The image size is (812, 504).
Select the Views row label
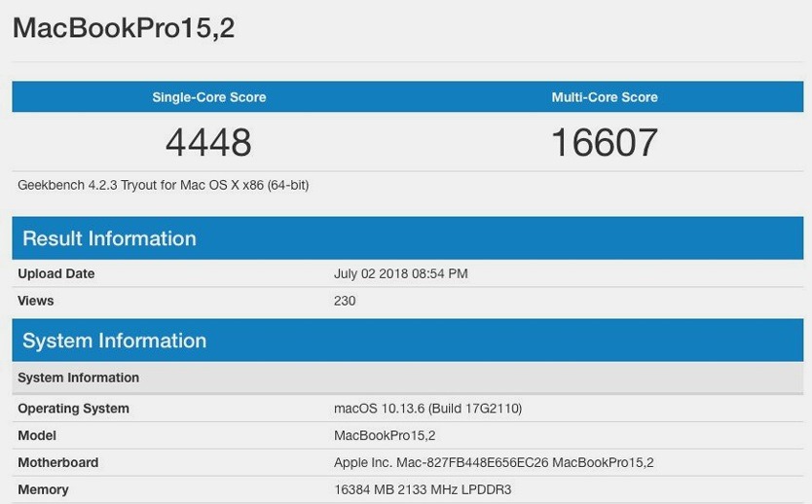[36, 301]
